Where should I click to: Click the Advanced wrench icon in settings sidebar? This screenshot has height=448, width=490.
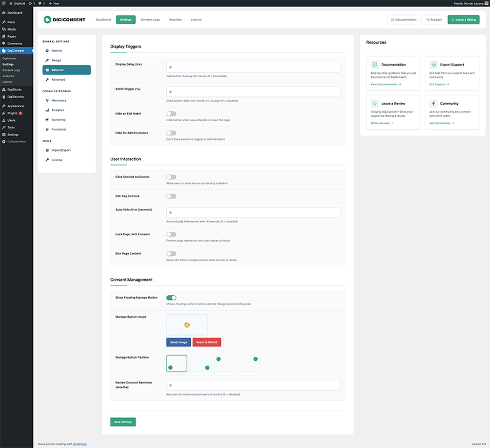click(x=47, y=80)
